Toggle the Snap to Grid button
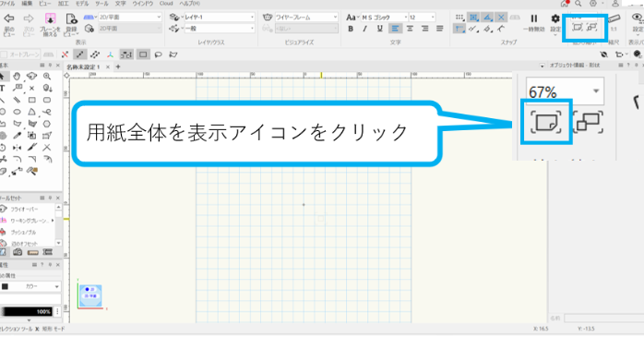 click(459, 18)
